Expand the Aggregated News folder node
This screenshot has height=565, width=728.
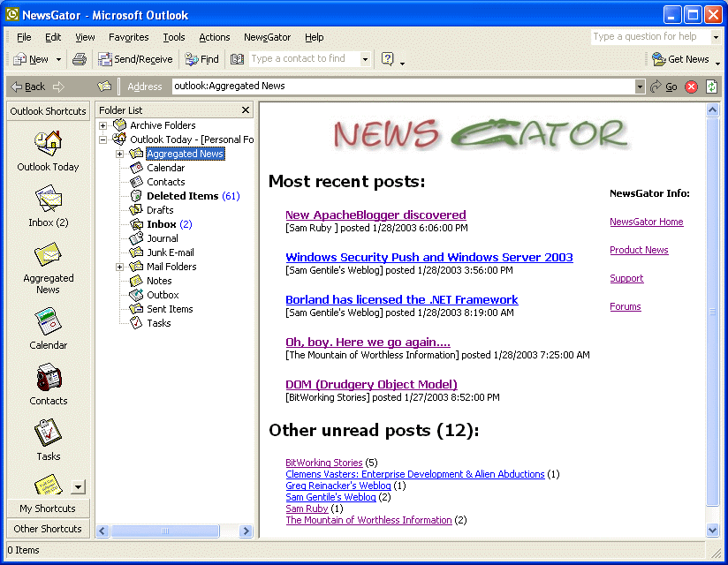[x=120, y=154]
